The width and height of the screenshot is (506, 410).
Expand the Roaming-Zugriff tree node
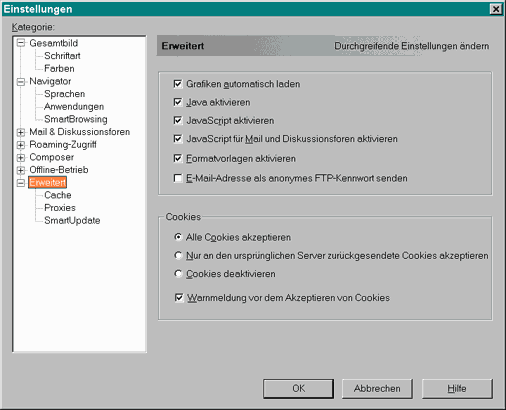pos(21,145)
